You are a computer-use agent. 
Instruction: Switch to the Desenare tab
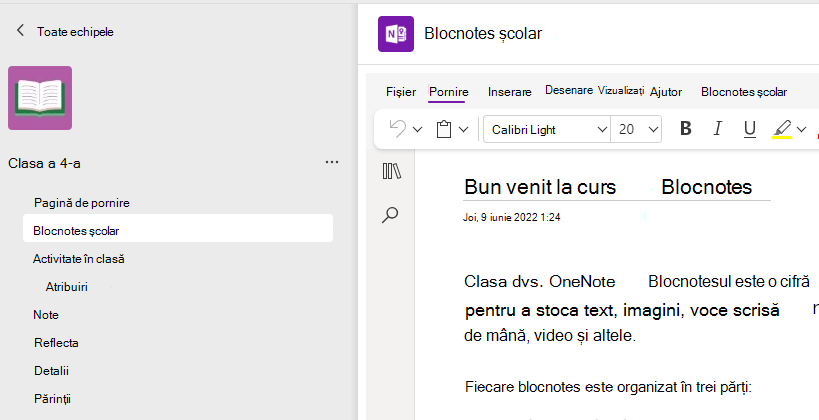click(x=569, y=90)
